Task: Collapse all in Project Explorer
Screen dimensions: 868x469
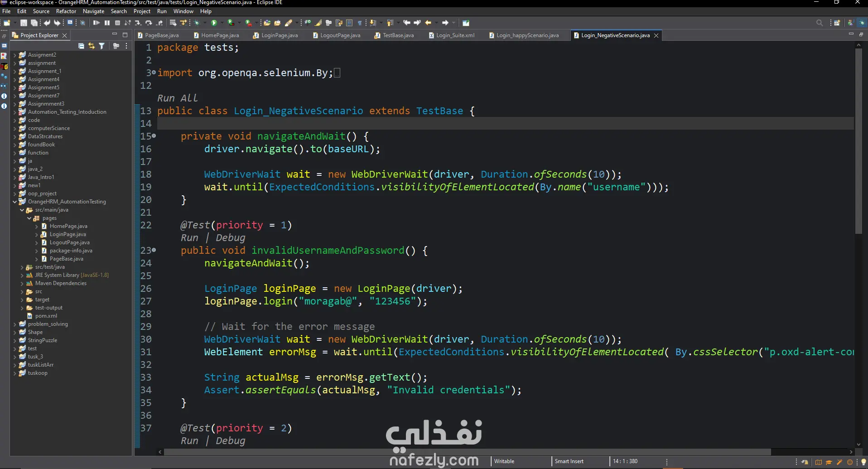Action: click(81, 46)
